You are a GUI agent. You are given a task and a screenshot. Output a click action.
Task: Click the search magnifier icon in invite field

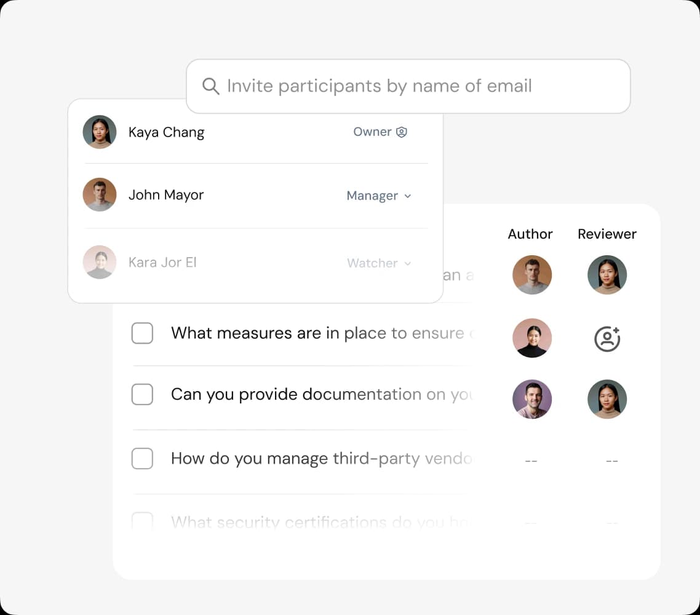(x=211, y=86)
